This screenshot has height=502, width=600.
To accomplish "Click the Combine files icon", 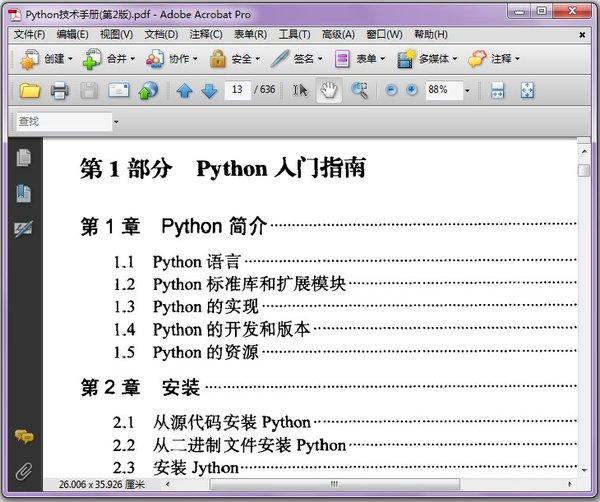I will (x=92, y=59).
